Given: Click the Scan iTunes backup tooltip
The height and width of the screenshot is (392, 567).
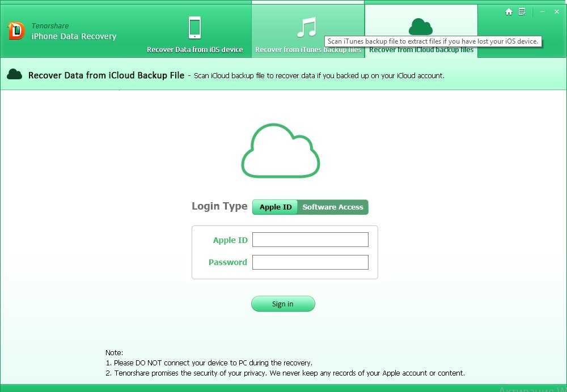Looking at the screenshot, I should [433, 41].
